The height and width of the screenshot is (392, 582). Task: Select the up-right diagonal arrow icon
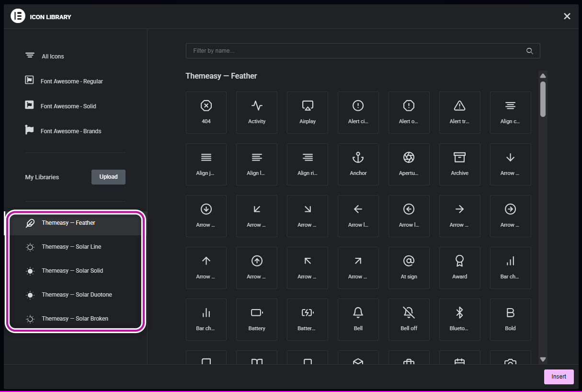pos(358,268)
